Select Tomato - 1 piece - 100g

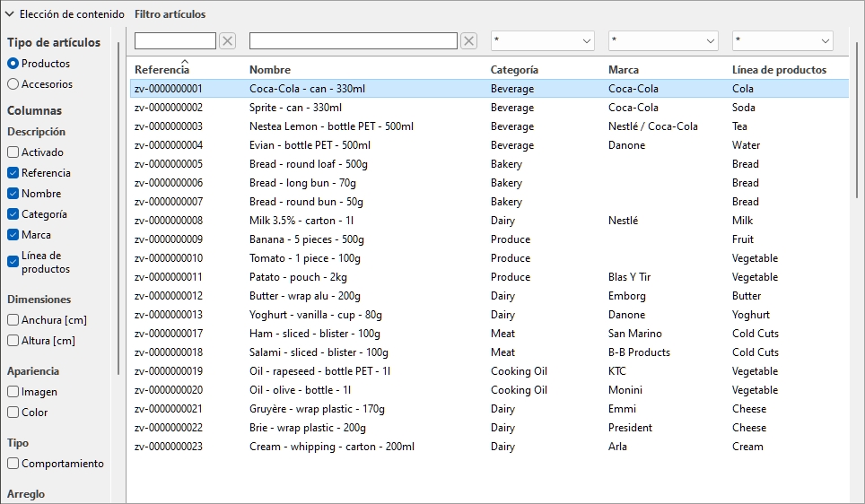point(489,258)
